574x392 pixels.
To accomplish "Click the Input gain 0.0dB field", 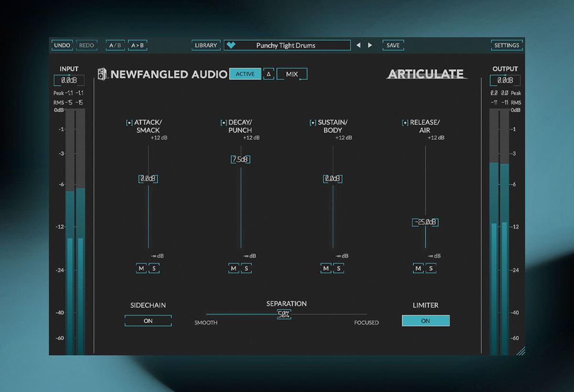I will pyautogui.click(x=69, y=80).
